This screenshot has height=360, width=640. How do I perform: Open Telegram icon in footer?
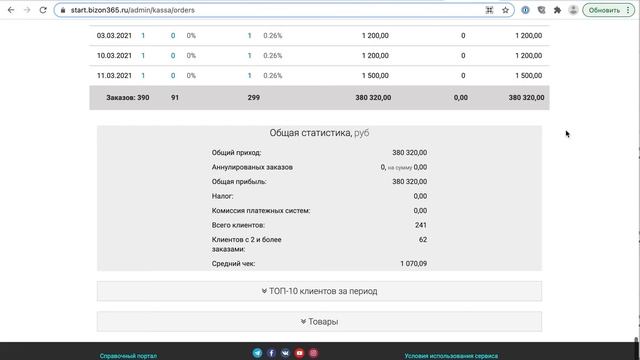[x=257, y=353]
